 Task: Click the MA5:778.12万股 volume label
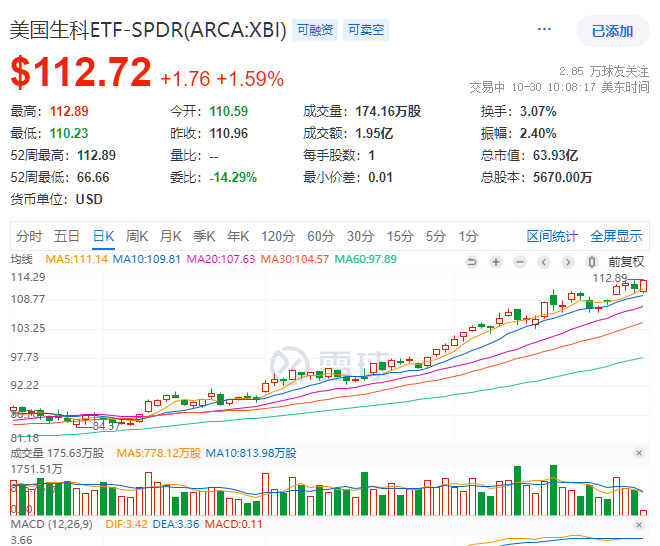159,453
